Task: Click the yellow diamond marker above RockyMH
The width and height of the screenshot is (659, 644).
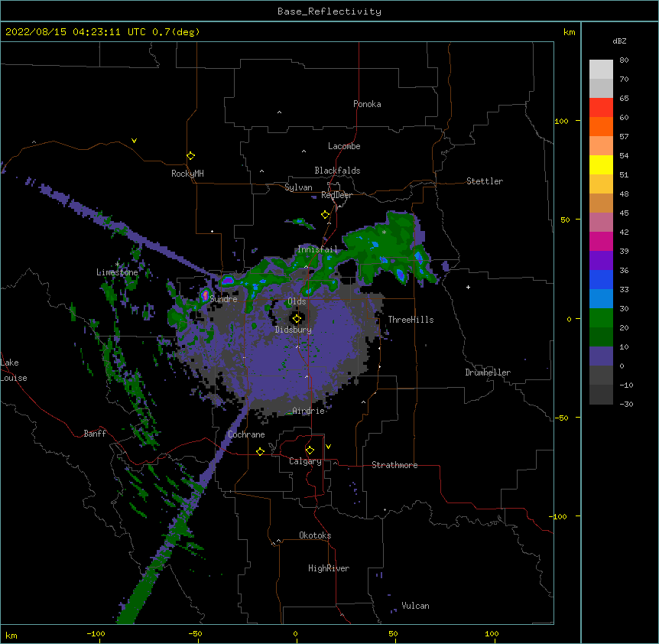Action: [191, 156]
